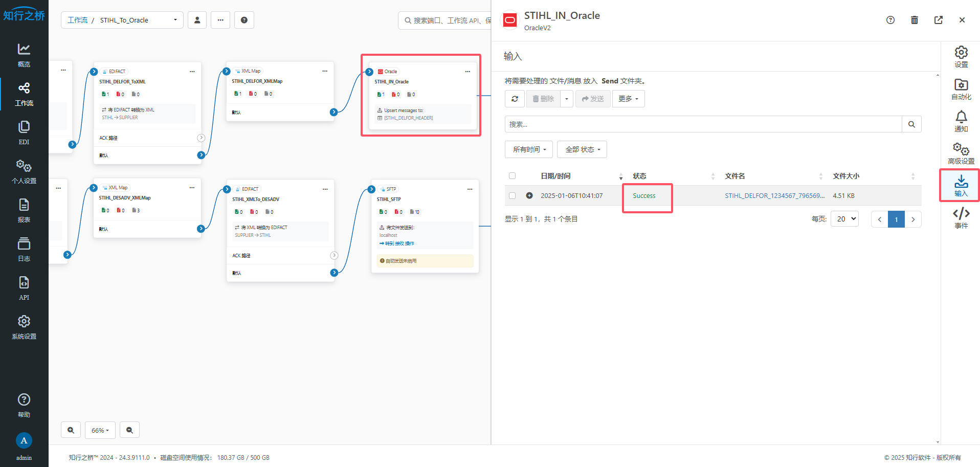Expand row details with plus icon
This screenshot has height=467, width=980.
point(529,196)
